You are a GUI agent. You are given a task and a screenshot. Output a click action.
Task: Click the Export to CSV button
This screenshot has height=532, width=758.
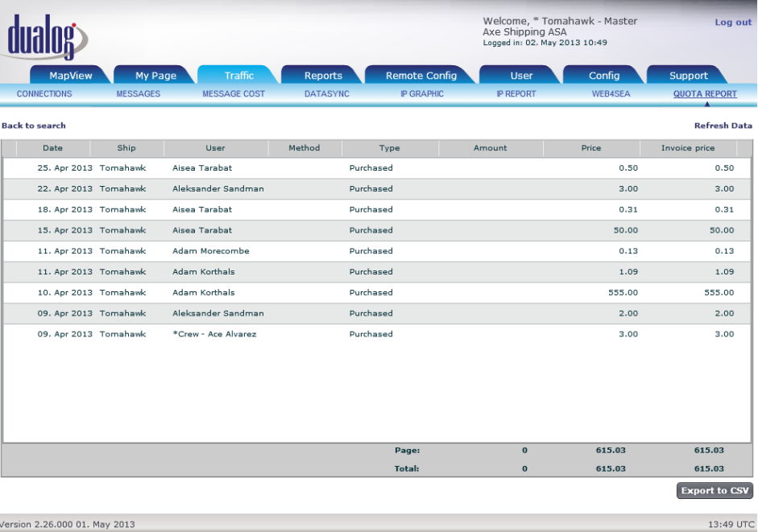tap(715, 490)
